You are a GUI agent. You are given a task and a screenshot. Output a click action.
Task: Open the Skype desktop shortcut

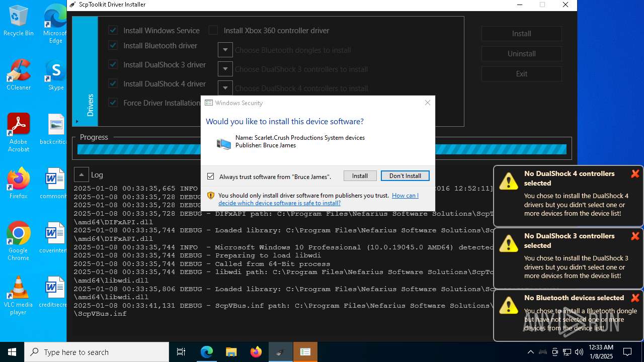click(x=55, y=75)
